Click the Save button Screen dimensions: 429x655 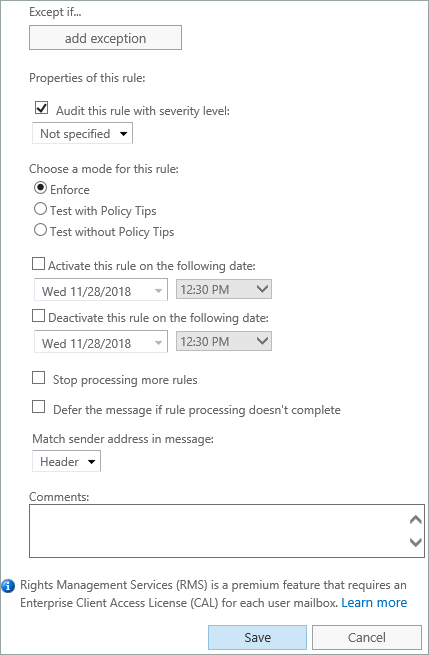click(x=257, y=637)
